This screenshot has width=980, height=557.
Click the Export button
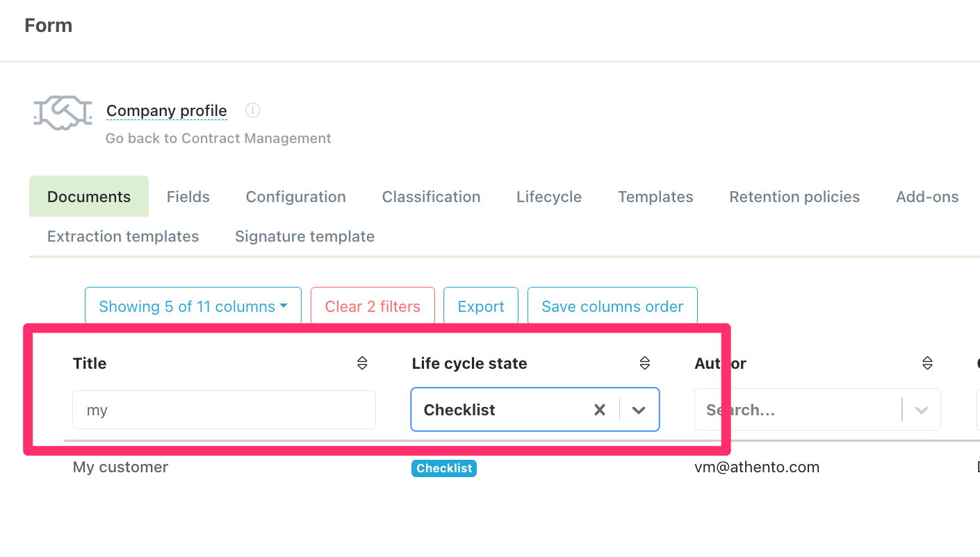(481, 306)
